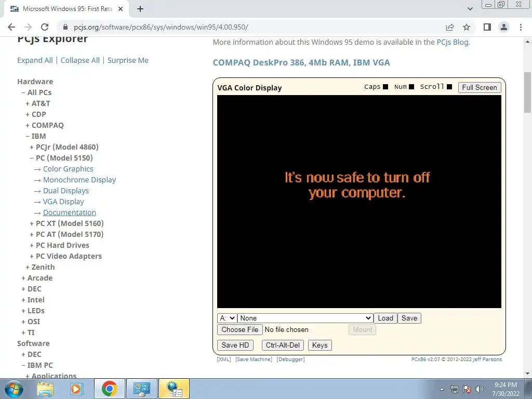This screenshot has width=532, height=399.
Task: Show hidden system tray icons
Action: [442, 389]
